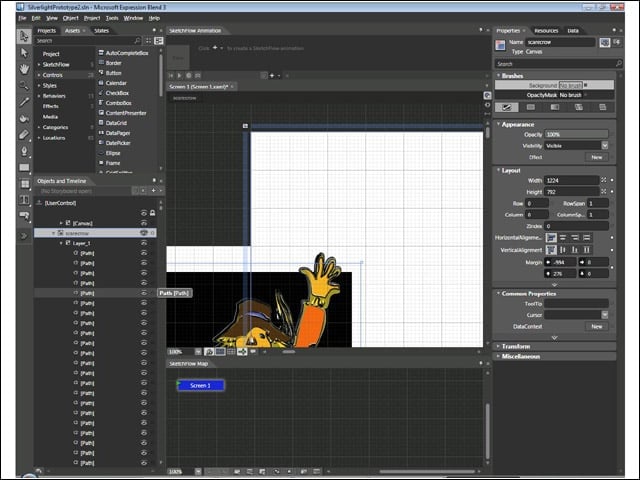
Task: Set VerticalAlignment to Stretch
Action: point(587,250)
